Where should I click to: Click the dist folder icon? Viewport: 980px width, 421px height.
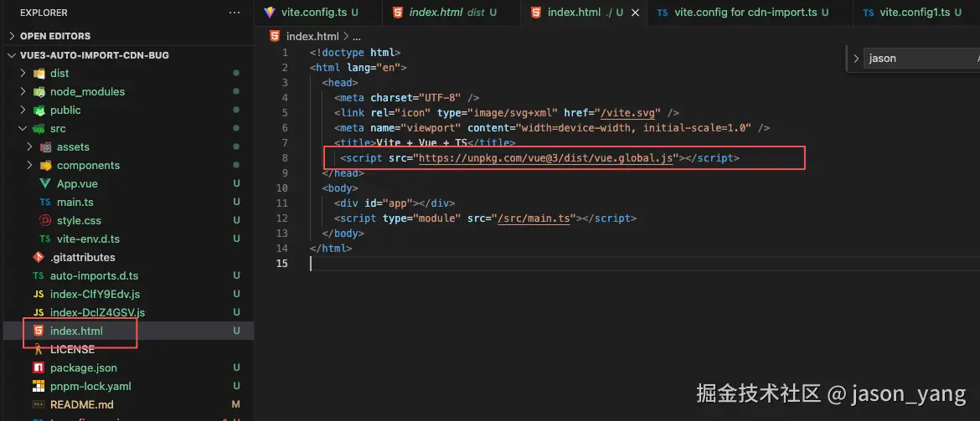[x=39, y=73]
